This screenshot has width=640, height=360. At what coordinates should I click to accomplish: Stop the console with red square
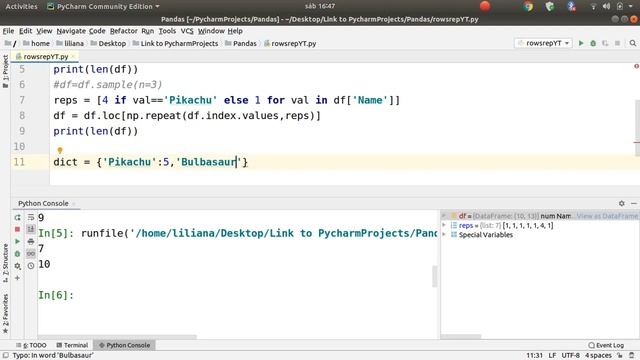pyautogui.click(x=18, y=229)
